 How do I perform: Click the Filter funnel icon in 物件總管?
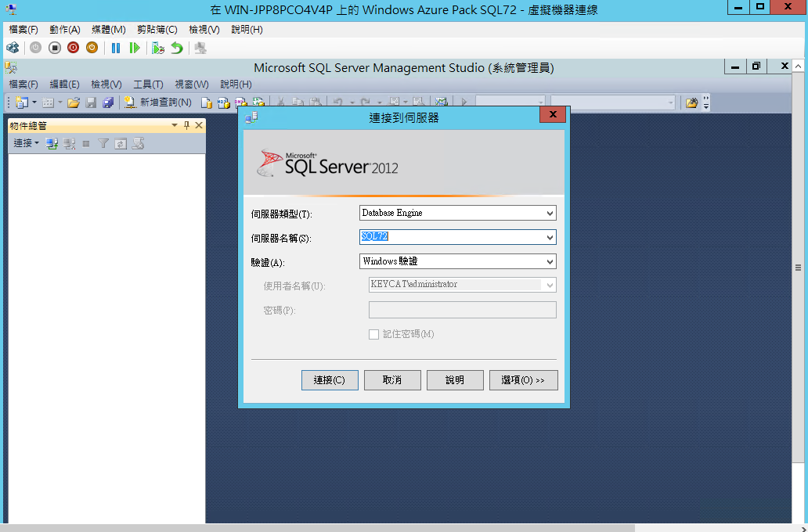pos(103,144)
